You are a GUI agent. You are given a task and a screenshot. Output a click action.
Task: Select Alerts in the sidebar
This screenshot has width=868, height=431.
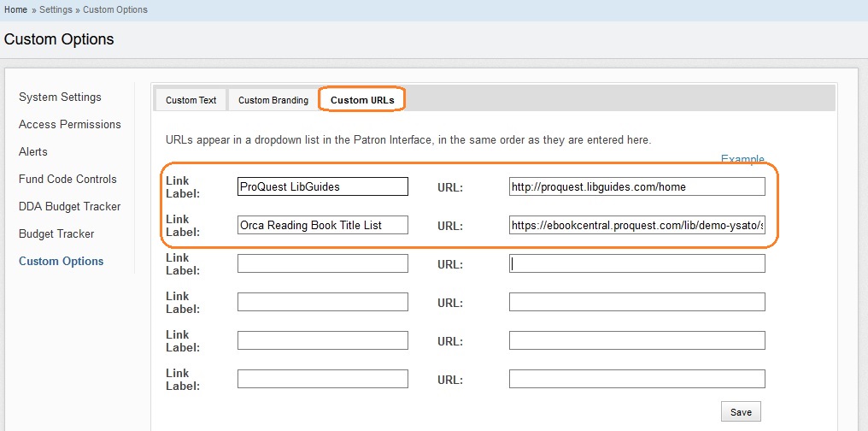click(33, 152)
